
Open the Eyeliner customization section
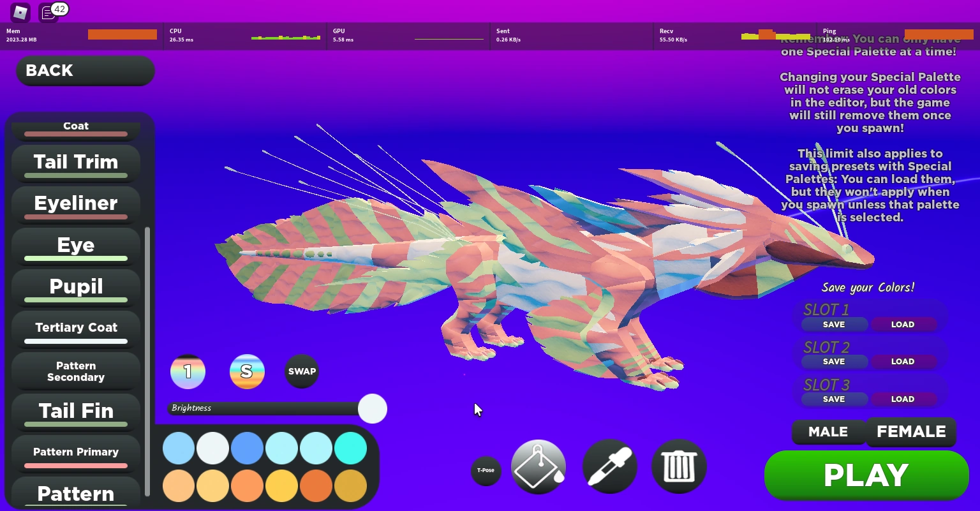click(x=75, y=204)
